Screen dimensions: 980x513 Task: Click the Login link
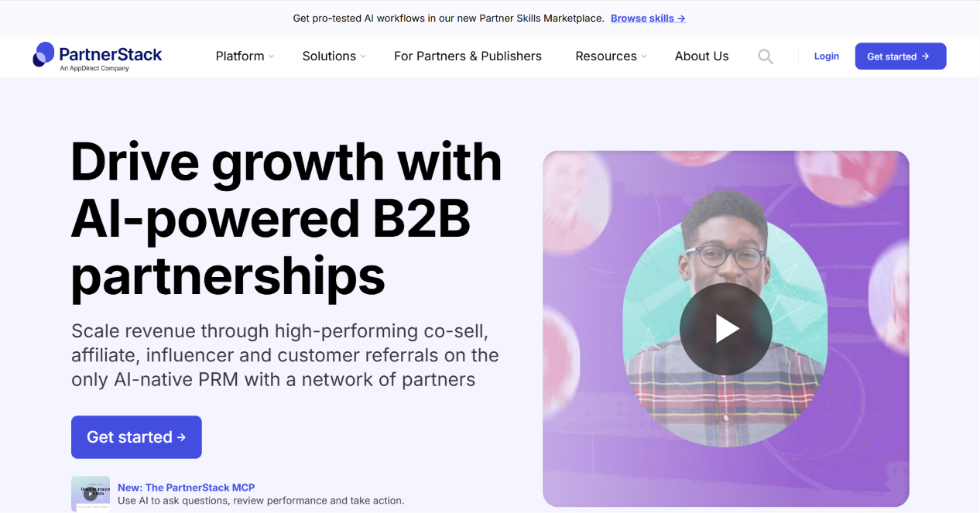(x=827, y=56)
